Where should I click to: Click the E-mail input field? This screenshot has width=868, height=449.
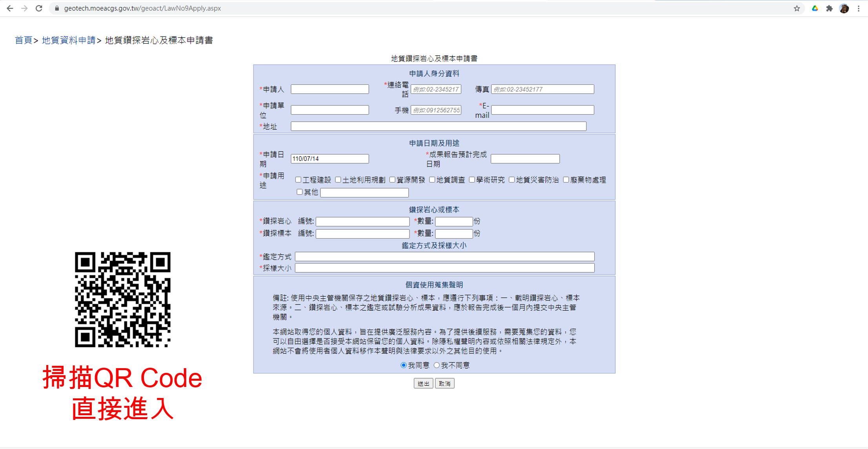click(542, 110)
